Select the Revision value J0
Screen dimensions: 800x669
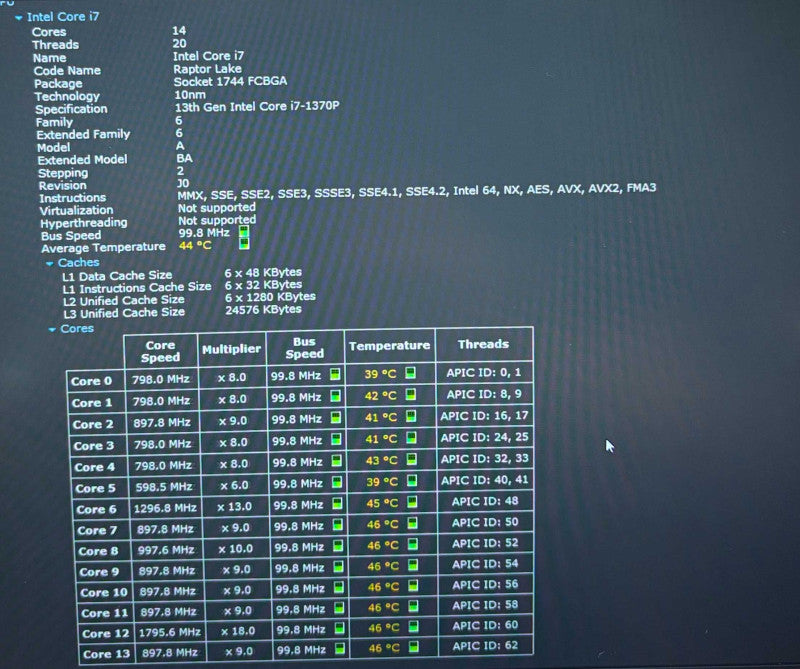click(x=183, y=183)
